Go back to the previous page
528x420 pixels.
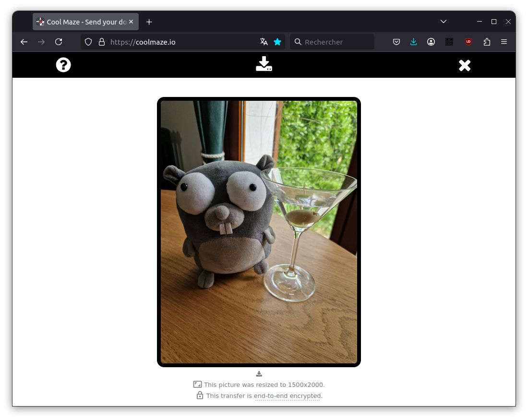(24, 42)
